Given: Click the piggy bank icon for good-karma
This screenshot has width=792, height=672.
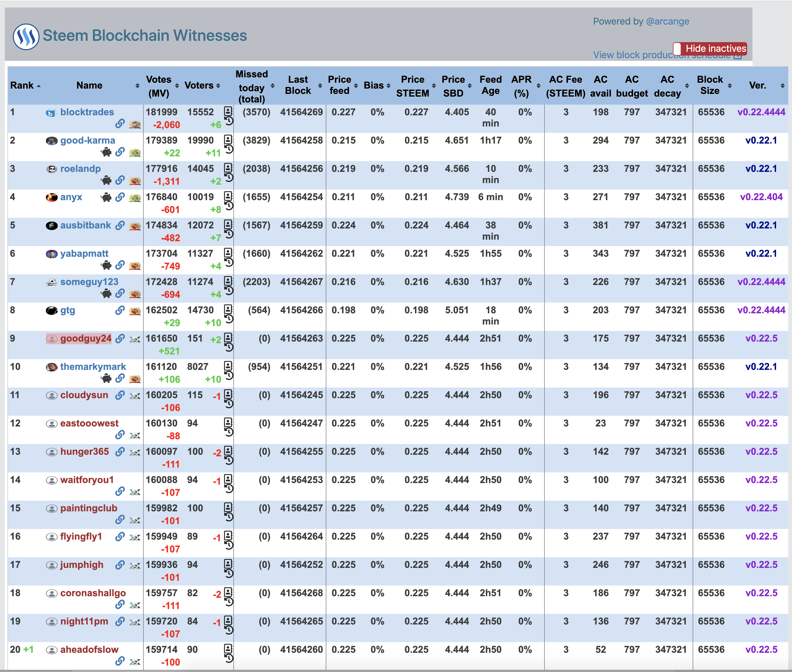Looking at the screenshot, I should pos(106,152).
